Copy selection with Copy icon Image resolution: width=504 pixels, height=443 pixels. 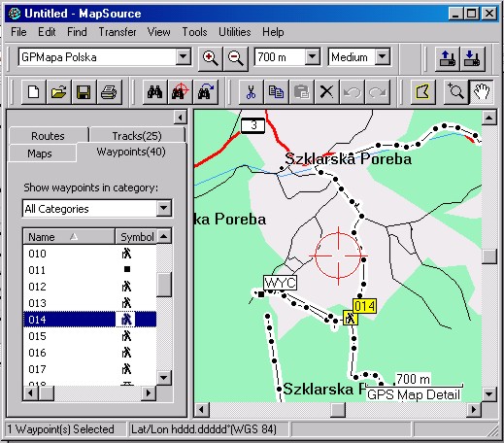(276, 92)
